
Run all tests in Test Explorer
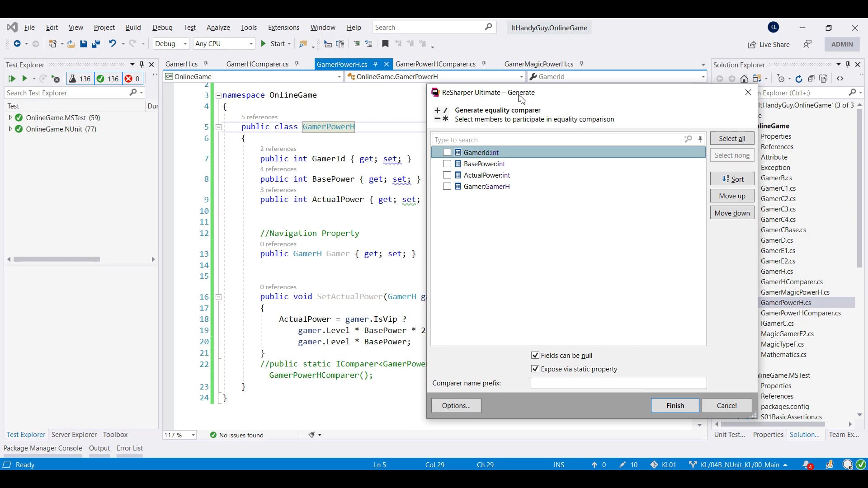[x=12, y=79]
